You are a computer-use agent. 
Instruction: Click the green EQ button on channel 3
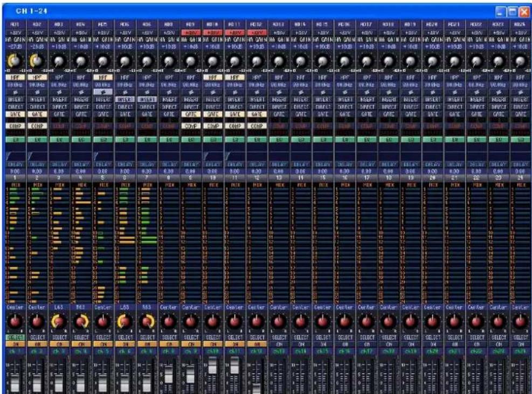[59, 140]
